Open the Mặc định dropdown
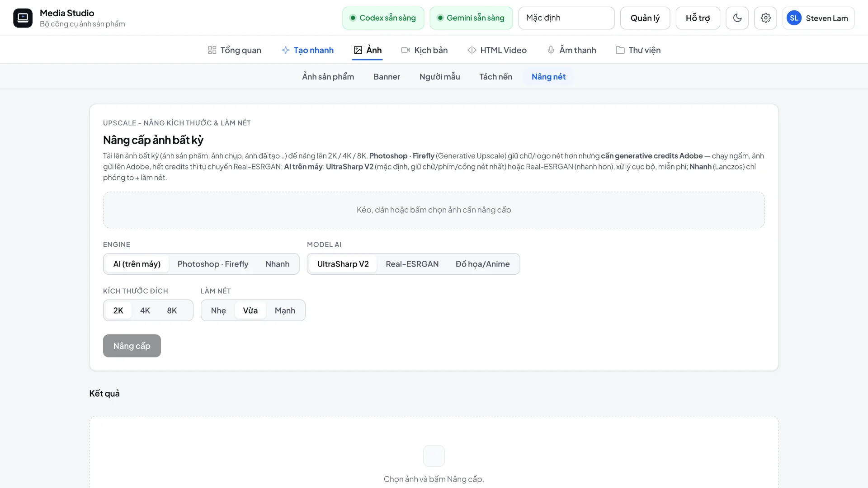Viewport: 868px width, 488px height. [x=566, y=18]
